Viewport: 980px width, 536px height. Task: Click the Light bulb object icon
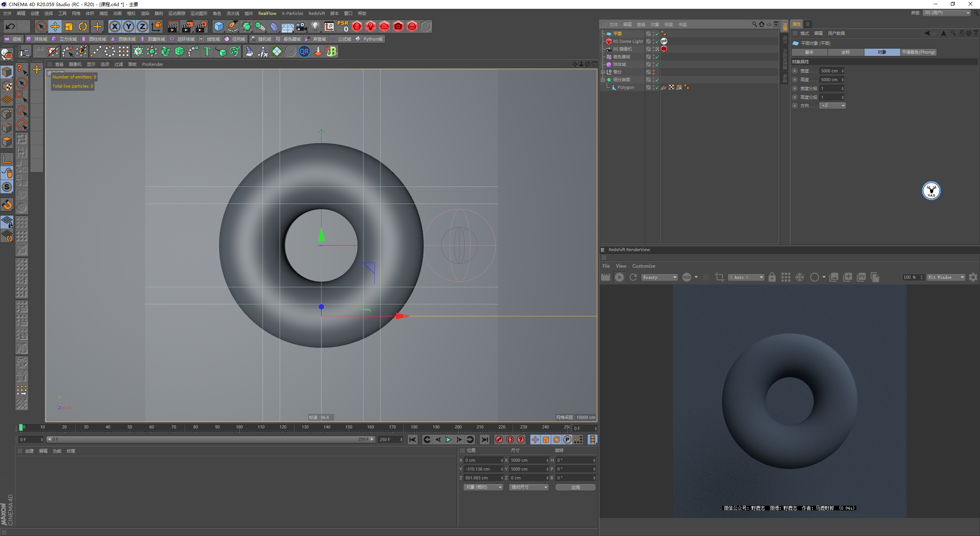315,26
